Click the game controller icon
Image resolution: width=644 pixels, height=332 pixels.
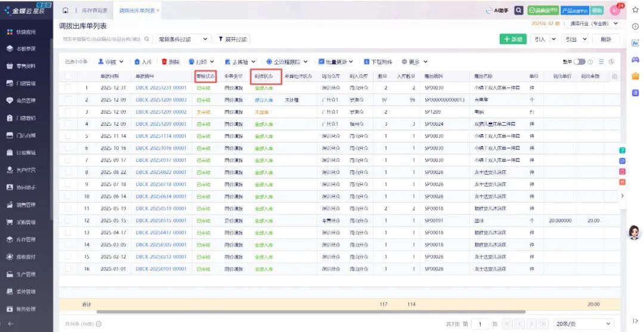(636, 60)
